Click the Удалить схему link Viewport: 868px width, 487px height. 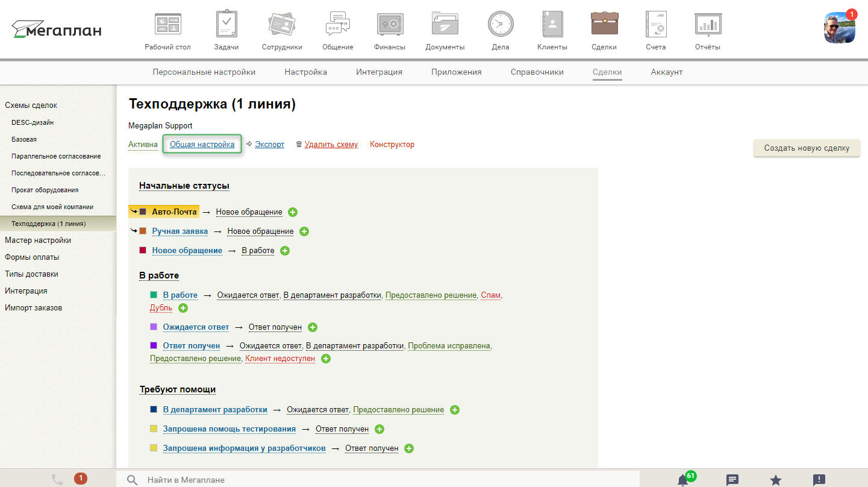331,145
